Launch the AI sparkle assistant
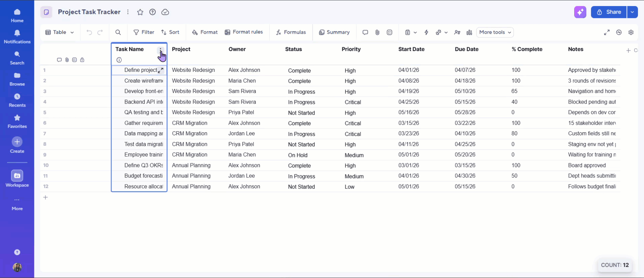Screen dimensions: 644x278 click(x=580, y=12)
